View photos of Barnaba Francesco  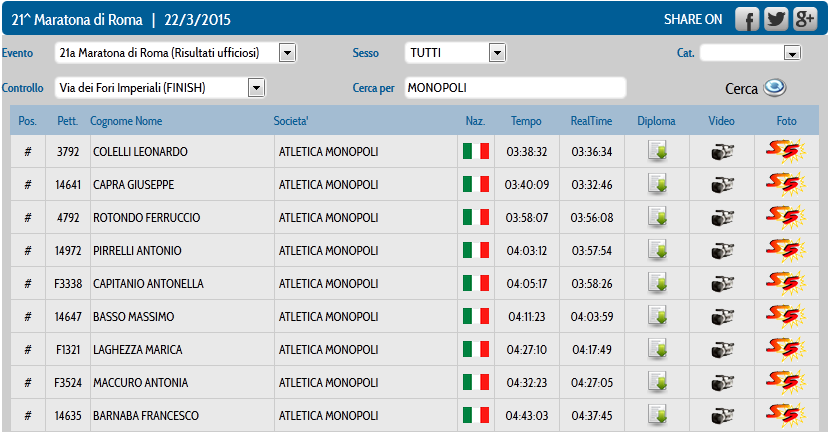pos(786,415)
